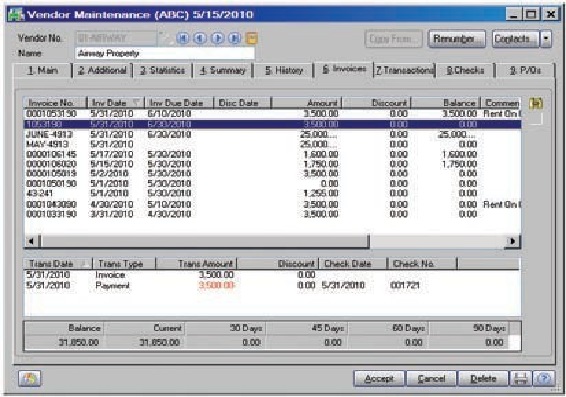
Task: Click into the Vendor No. field
Action: [x=117, y=38]
